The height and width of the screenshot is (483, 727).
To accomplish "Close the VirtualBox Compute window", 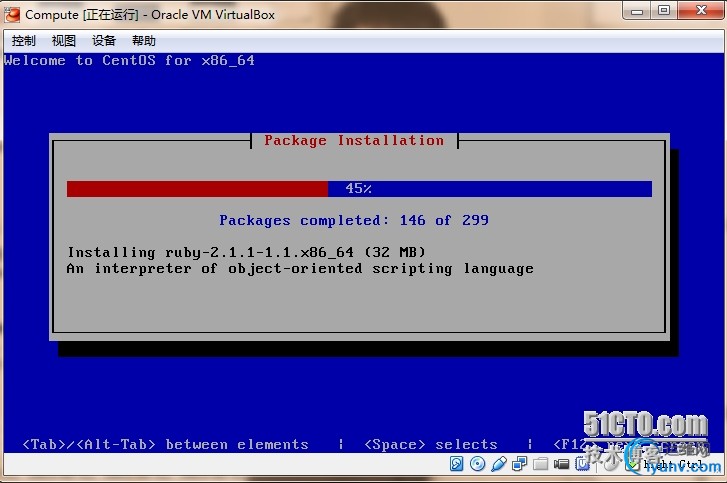I will [x=701, y=10].
